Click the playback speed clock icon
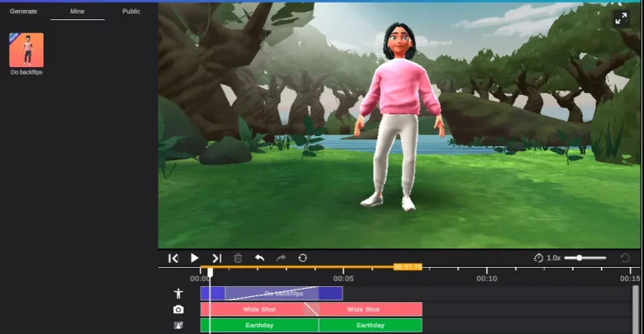Viewport: 644px width, 334px height. [x=538, y=258]
